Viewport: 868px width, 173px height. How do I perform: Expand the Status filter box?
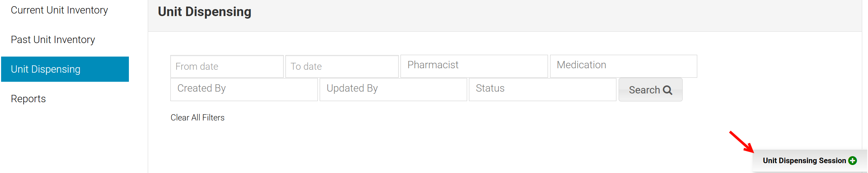pos(542,89)
